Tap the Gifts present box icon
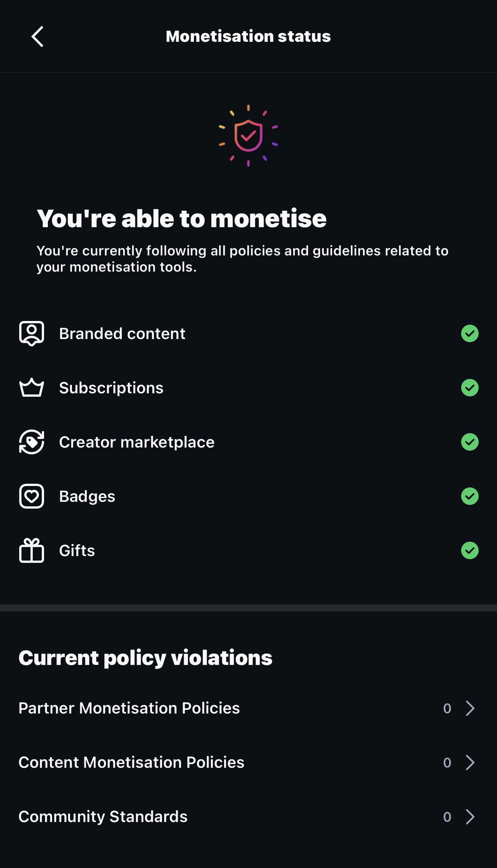497x868 pixels. [x=32, y=550]
